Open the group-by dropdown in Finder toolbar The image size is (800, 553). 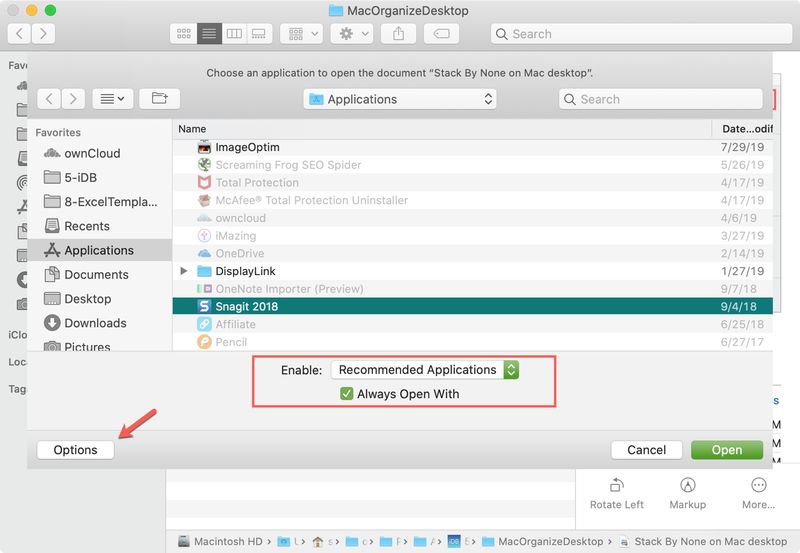[302, 34]
